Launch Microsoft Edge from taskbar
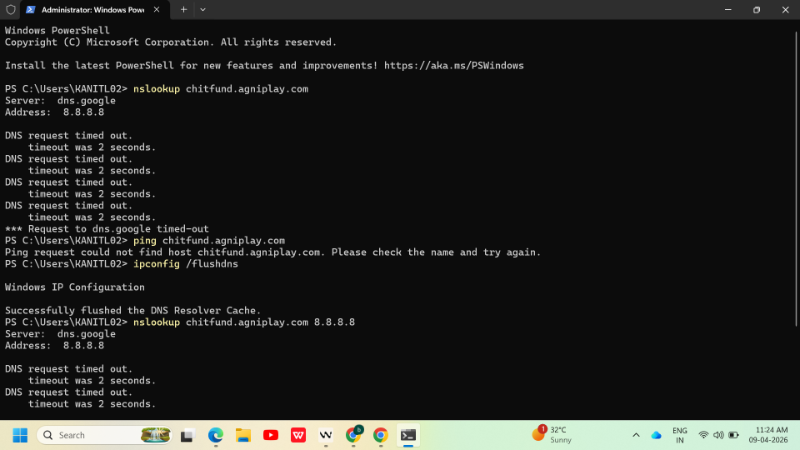The image size is (800, 450). 215,435
